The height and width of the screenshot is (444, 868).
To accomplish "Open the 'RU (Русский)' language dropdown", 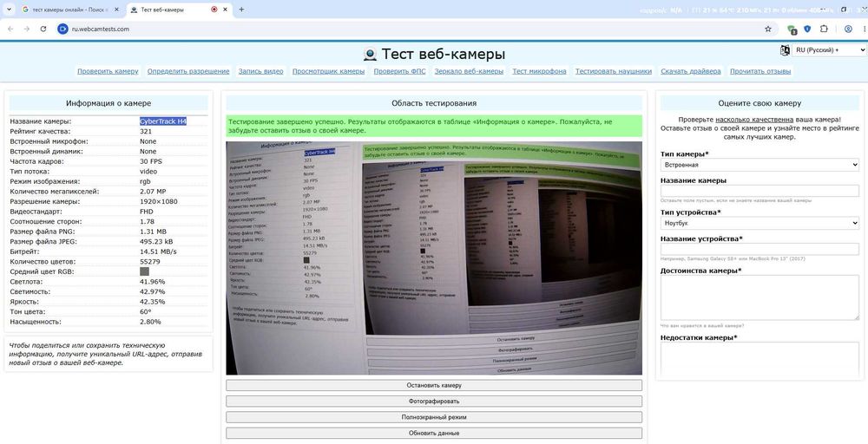I will point(829,49).
